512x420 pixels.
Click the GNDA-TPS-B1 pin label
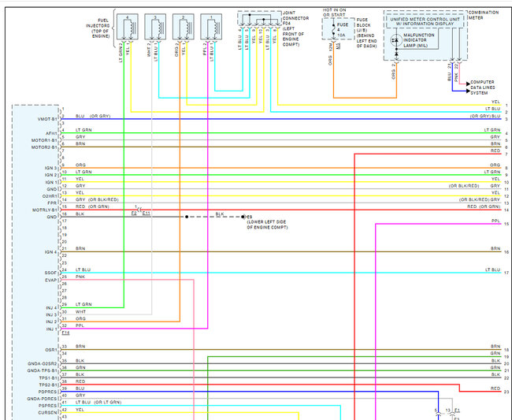pos(42,370)
